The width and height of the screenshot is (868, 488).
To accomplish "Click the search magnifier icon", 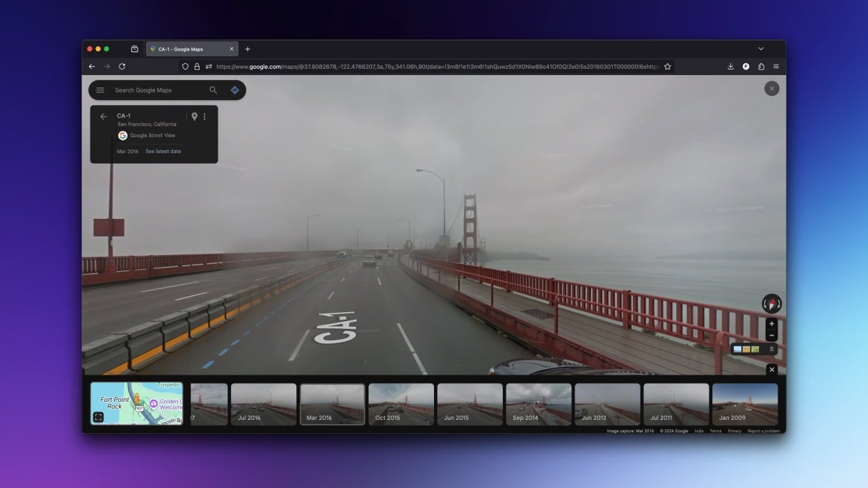I will 214,90.
